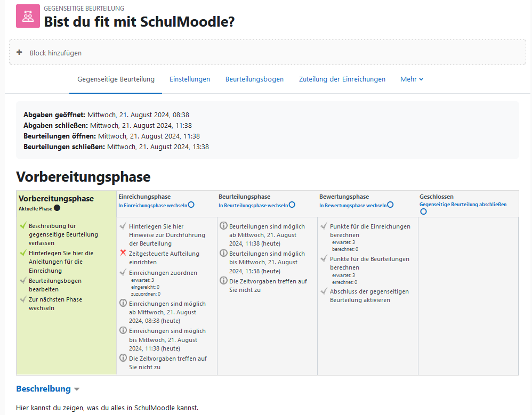Click the grey checkmark beside Zur nächsten Phase wechseln
Image resolution: width=532 pixels, height=415 pixels.
point(22,299)
